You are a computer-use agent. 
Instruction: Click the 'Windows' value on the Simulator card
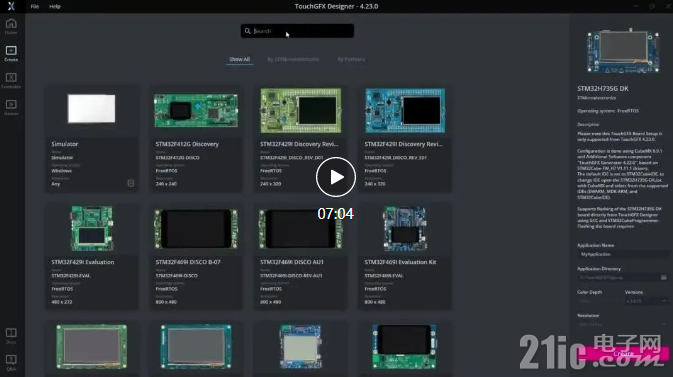61,170
